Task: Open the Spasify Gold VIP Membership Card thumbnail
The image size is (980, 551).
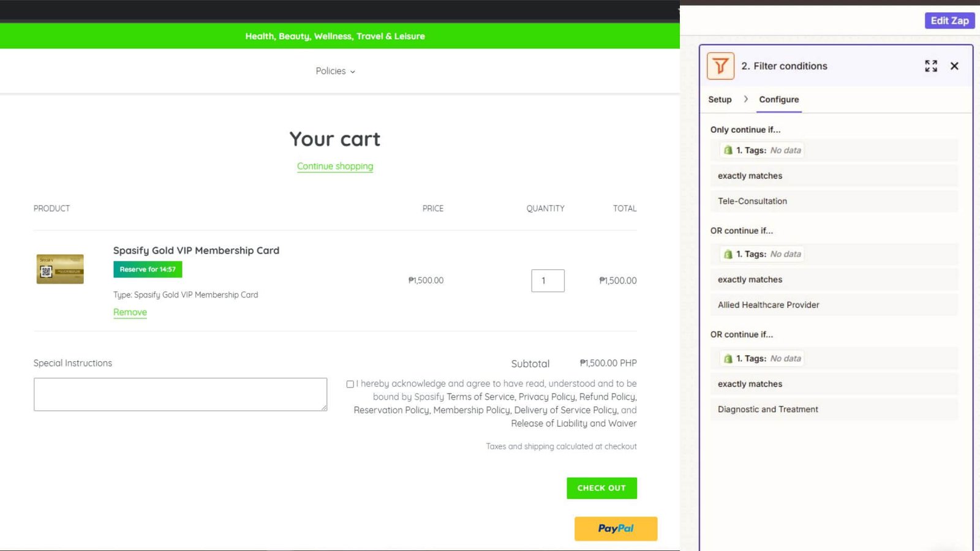Action: tap(60, 269)
